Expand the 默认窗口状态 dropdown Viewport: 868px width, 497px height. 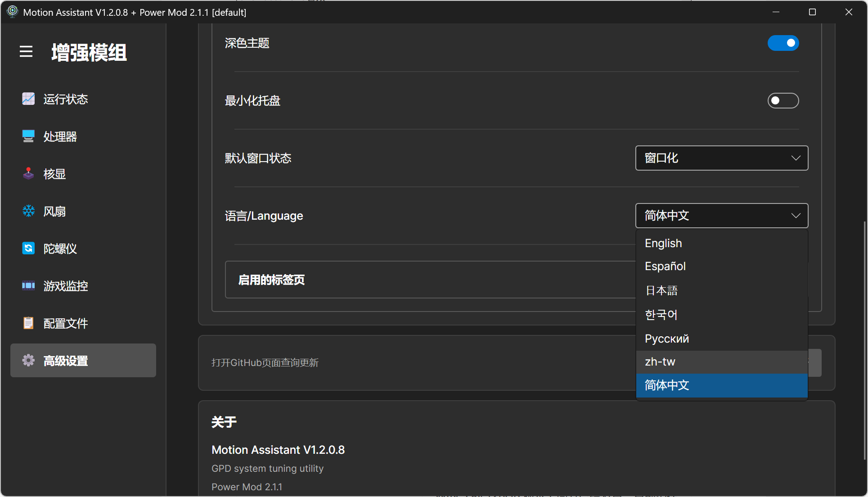tap(721, 158)
